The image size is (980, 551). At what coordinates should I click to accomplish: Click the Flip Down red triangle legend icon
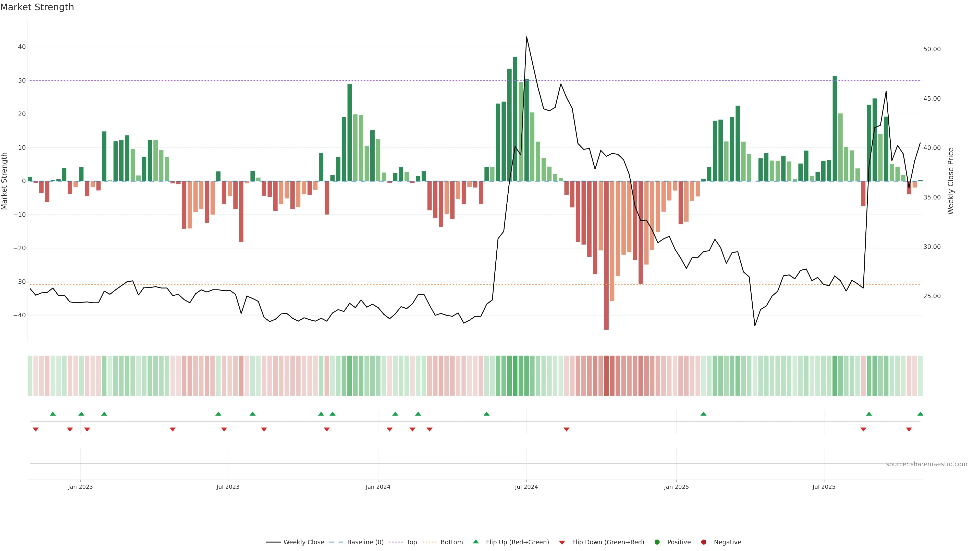(x=562, y=543)
